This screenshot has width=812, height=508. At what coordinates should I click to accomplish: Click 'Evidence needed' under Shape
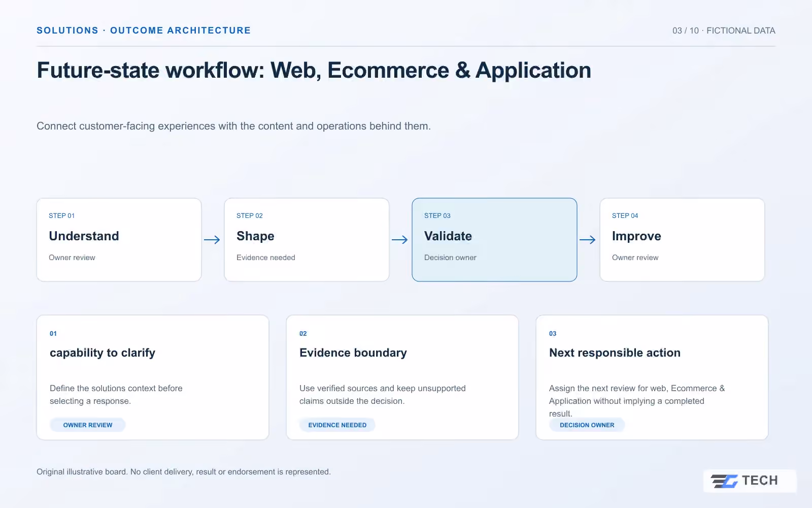pyautogui.click(x=266, y=258)
